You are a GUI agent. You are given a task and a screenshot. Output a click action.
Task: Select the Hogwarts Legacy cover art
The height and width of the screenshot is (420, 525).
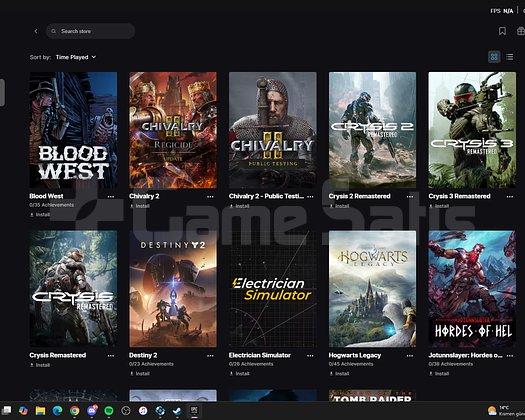coord(372,289)
